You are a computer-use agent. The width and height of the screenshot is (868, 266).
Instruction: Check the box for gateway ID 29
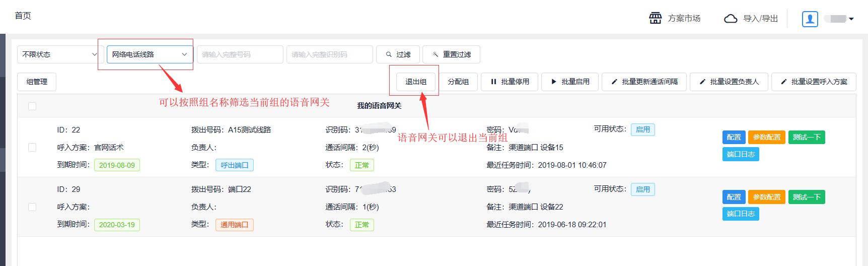32,207
